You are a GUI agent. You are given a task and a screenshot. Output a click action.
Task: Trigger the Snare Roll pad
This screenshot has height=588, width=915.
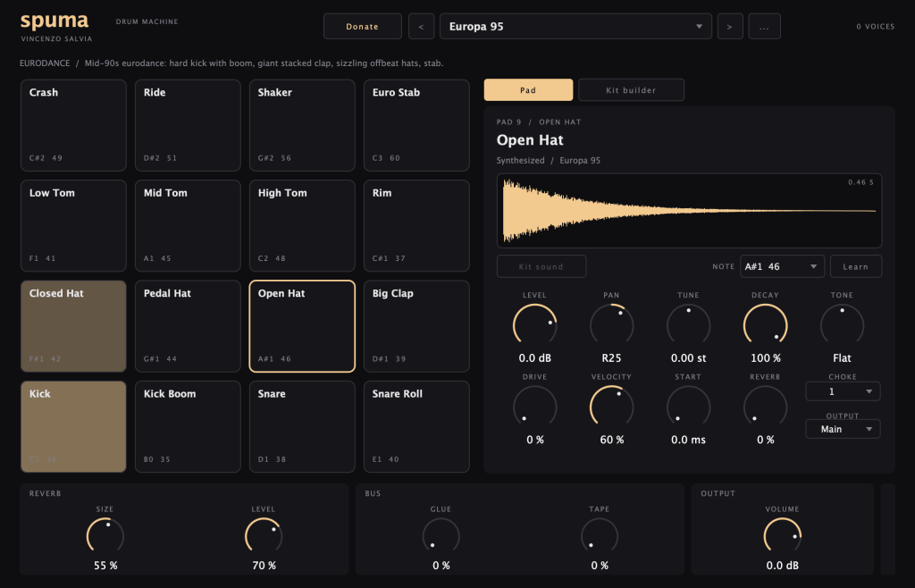[416, 426]
